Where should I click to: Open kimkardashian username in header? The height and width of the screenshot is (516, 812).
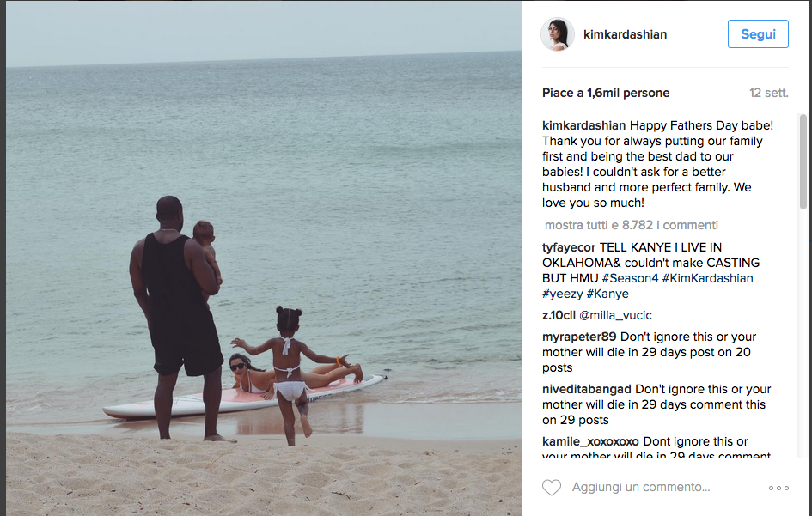(x=625, y=34)
